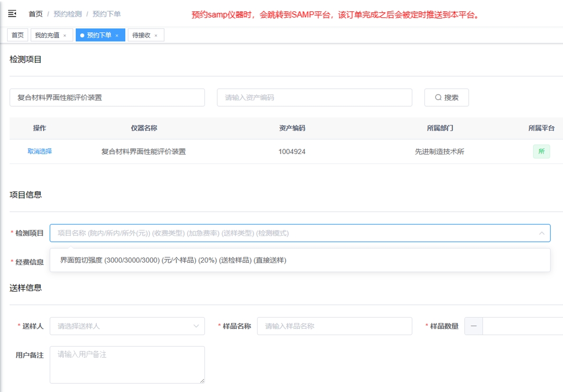
Task: Collapse the 检测项目 dropdown arrow
Action: [x=542, y=233]
